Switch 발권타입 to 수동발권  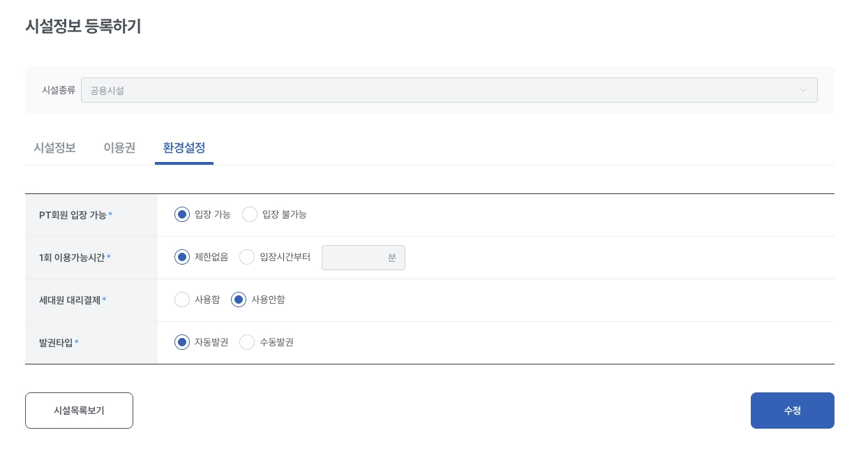tap(247, 342)
